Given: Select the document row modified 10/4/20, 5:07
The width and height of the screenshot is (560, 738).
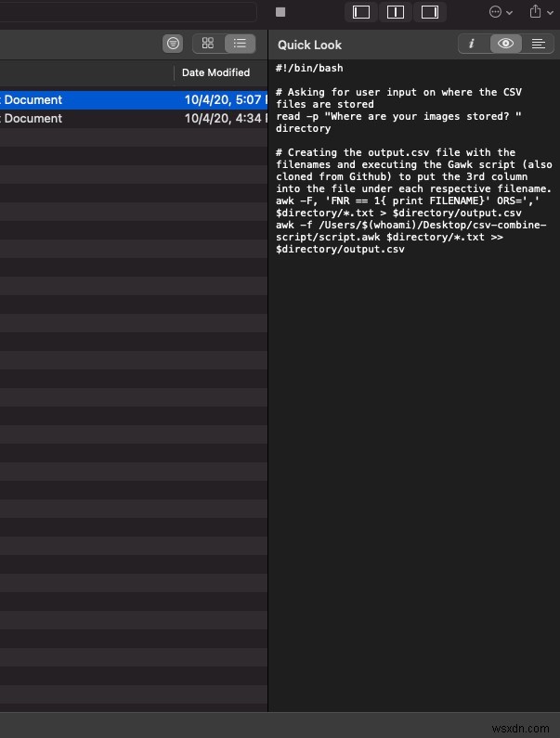Looking at the screenshot, I should click(134, 99).
